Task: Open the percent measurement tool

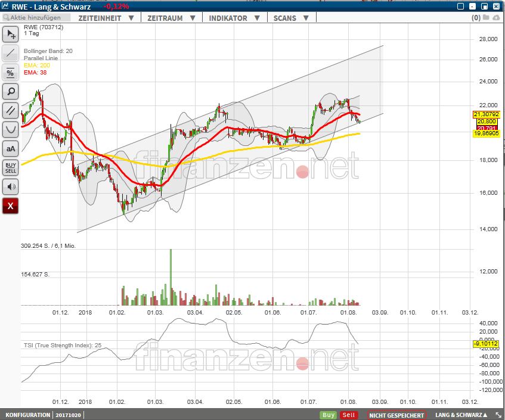Action: click(x=10, y=73)
